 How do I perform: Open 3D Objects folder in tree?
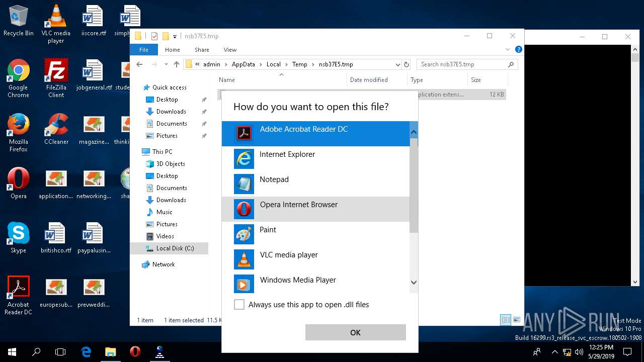pos(171,164)
